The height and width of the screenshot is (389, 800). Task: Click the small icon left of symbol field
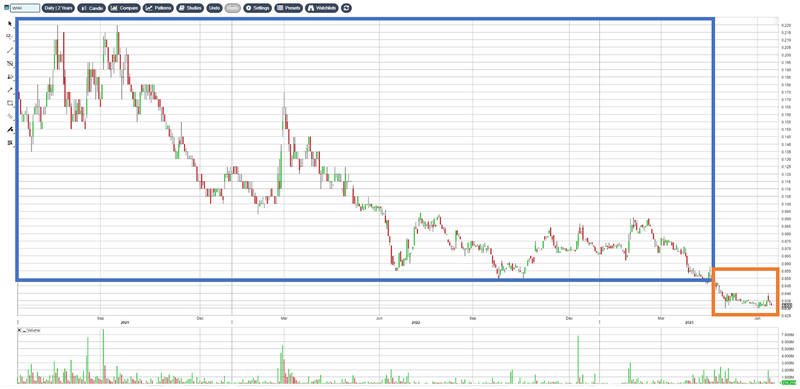pyautogui.click(x=6, y=8)
